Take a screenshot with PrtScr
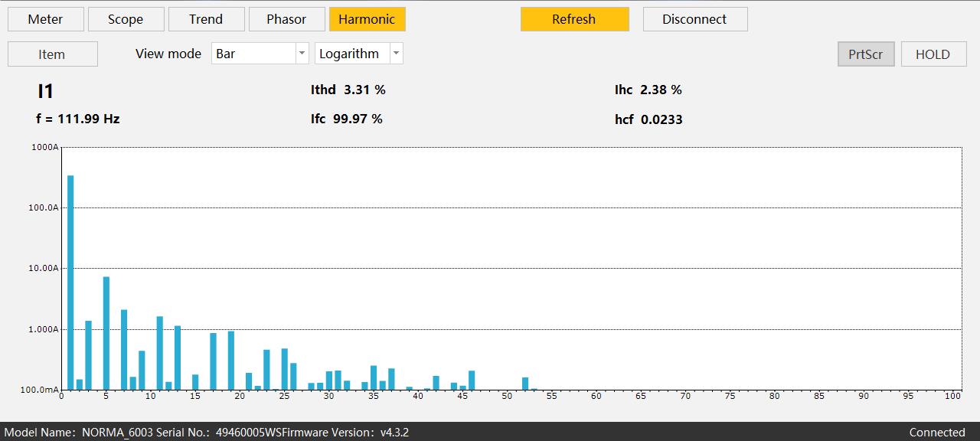Image resolution: width=980 pixels, height=441 pixels. pos(866,54)
